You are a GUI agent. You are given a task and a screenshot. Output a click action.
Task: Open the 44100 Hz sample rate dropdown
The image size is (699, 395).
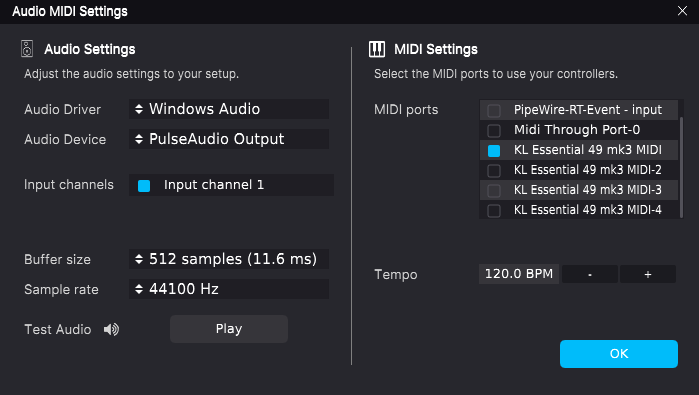229,289
